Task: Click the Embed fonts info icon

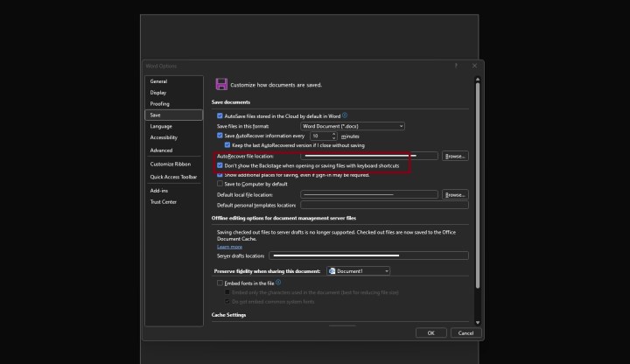Action: [x=278, y=283]
